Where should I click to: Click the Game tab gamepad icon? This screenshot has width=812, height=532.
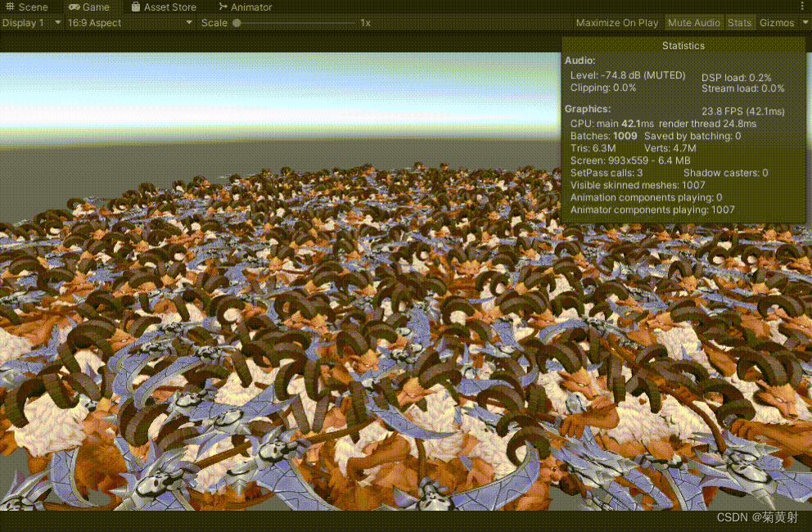pos(74,7)
